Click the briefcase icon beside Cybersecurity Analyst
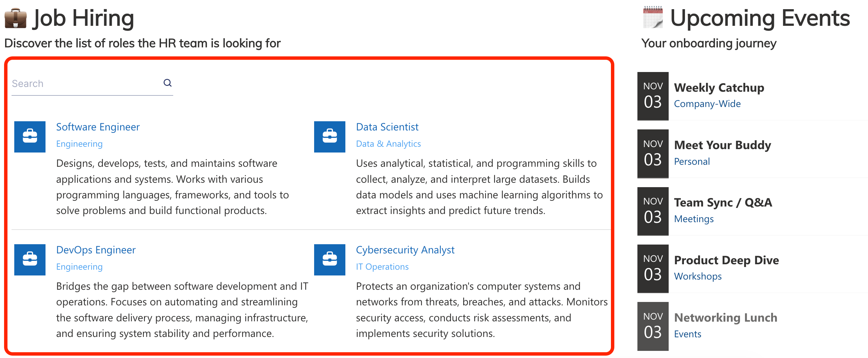Image resolution: width=868 pixels, height=358 pixels. pos(329,259)
